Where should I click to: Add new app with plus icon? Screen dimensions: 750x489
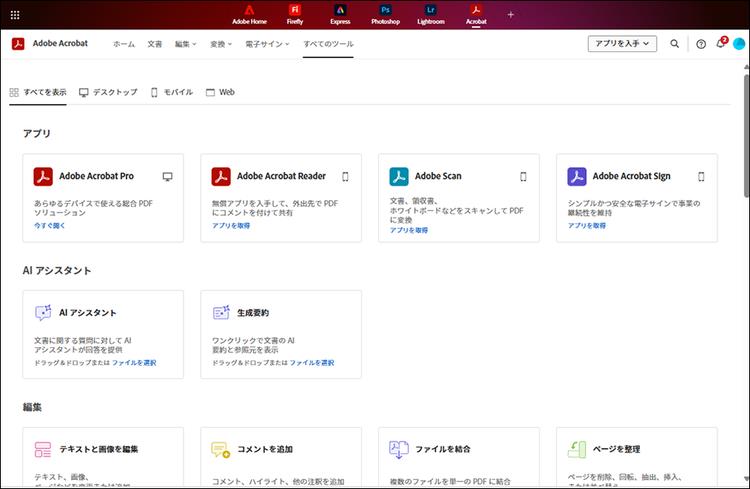[x=511, y=14]
